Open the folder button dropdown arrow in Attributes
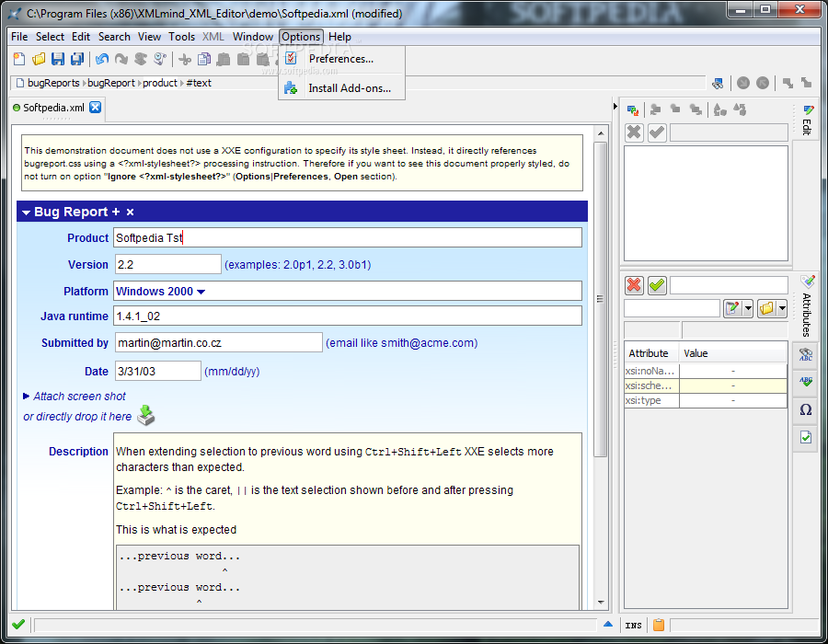Viewport: 828px width, 644px height. click(781, 308)
